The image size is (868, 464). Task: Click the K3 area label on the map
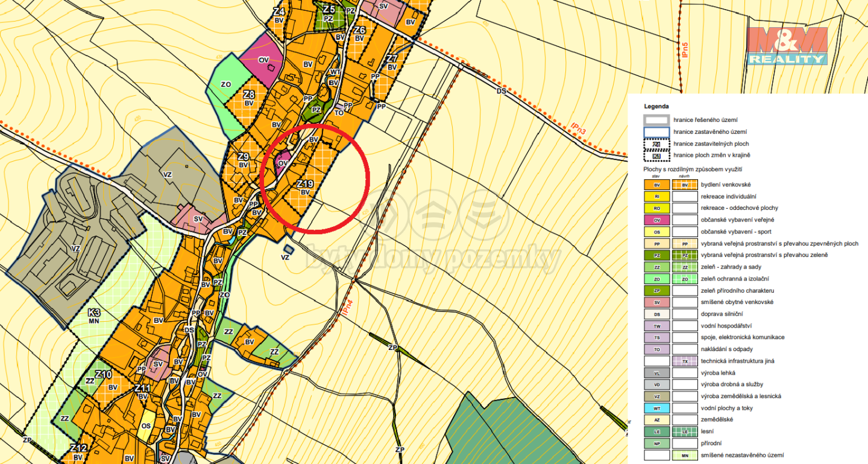(93, 313)
